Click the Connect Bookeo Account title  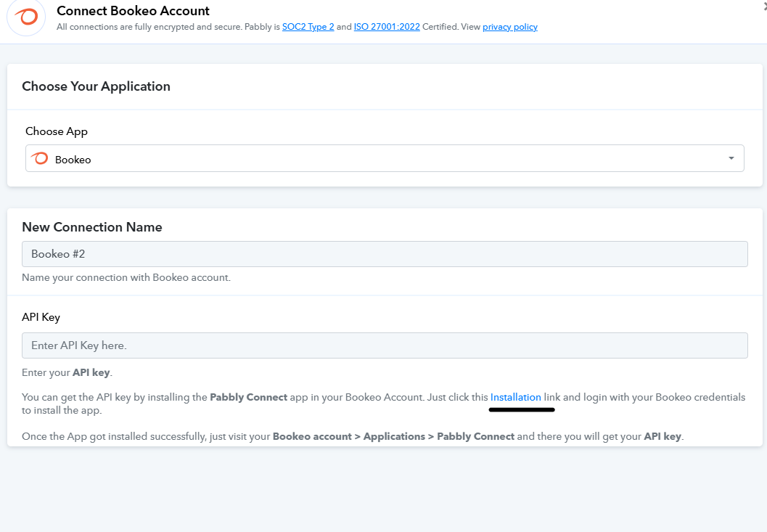(133, 11)
